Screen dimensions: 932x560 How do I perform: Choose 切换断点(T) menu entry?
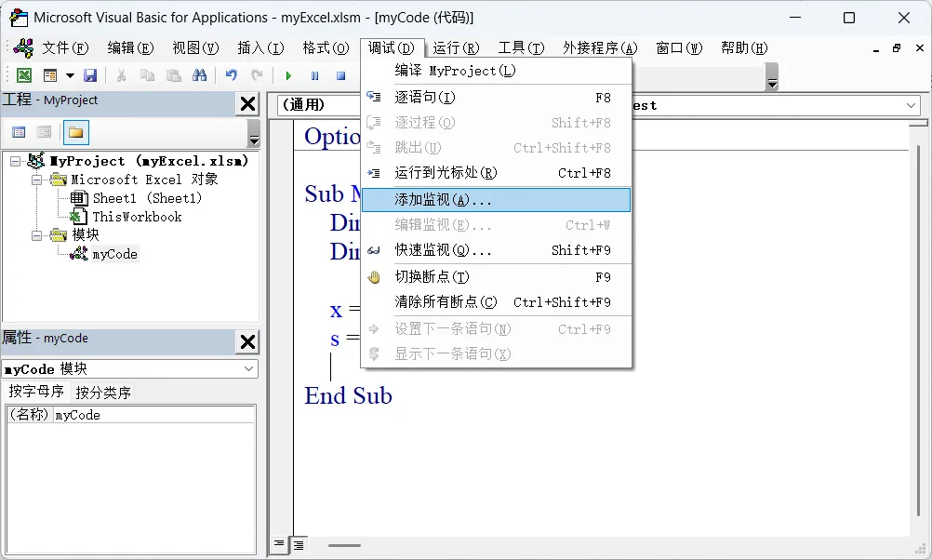click(497, 277)
